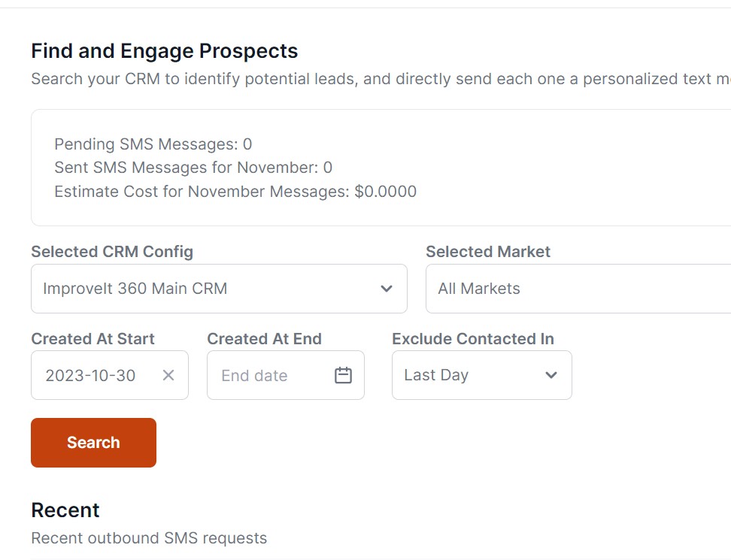This screenshot has width=731, height=560.
Task: Click the chevron in the ImproveIt 360 dropdown
Action: pos(387,289)
